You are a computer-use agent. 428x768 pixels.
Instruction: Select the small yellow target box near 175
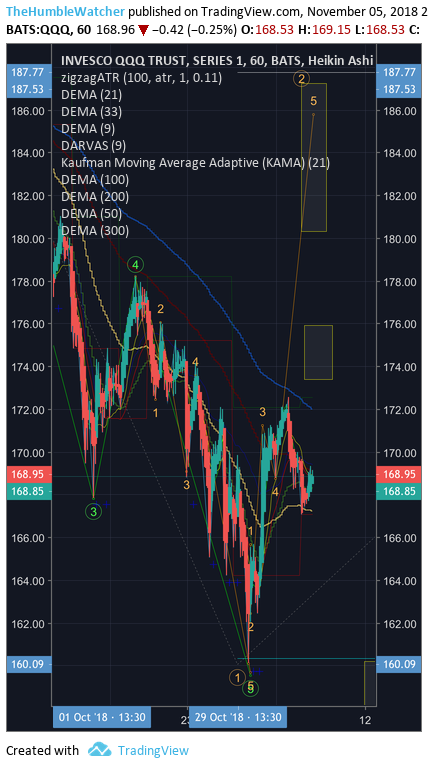click(318, 352)
